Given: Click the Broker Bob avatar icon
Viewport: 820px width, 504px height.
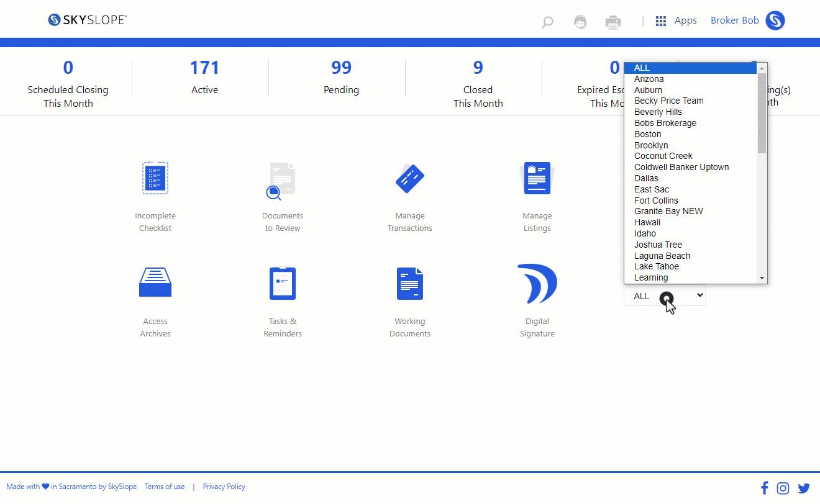Looking at the screenshot, I should click(775, 20).
